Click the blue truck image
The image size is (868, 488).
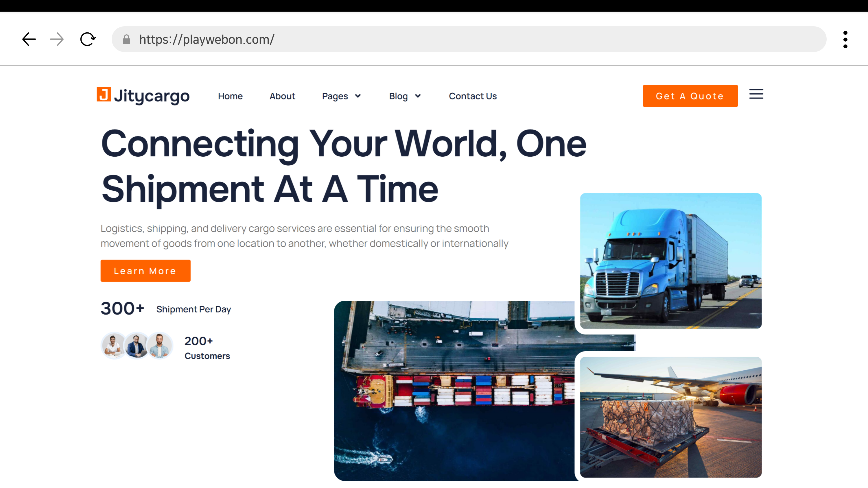coord(670,261)
